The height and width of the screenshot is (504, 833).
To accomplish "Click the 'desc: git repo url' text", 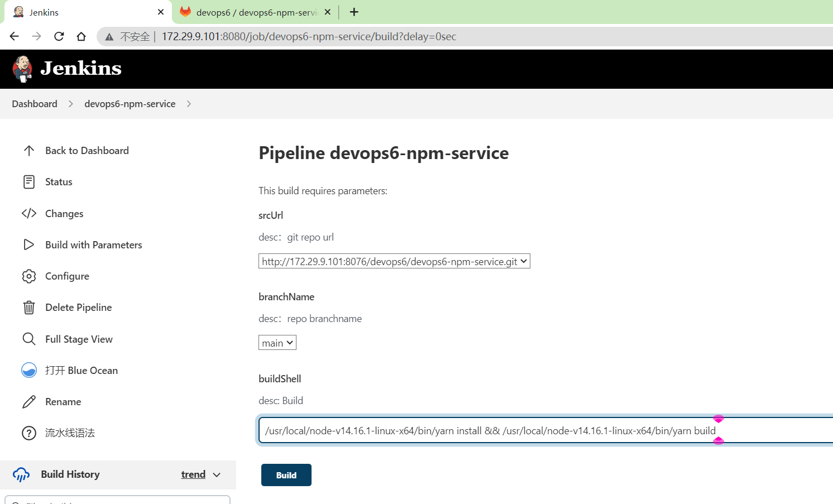I will click(x=296, y=237).
